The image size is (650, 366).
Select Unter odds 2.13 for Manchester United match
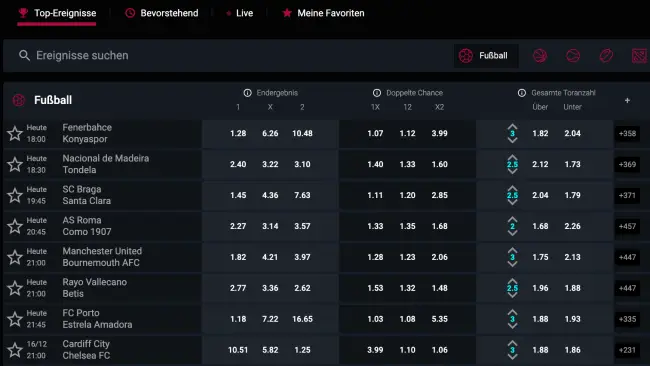(572, 257)
